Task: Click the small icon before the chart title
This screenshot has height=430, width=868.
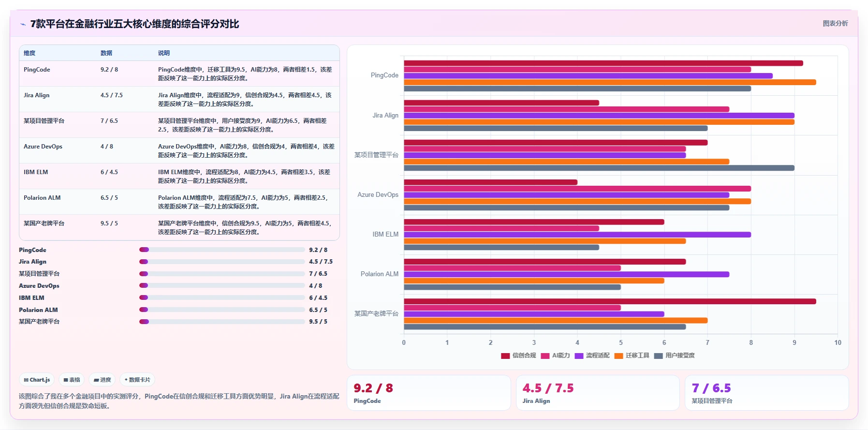Action: tap(23, 24)
